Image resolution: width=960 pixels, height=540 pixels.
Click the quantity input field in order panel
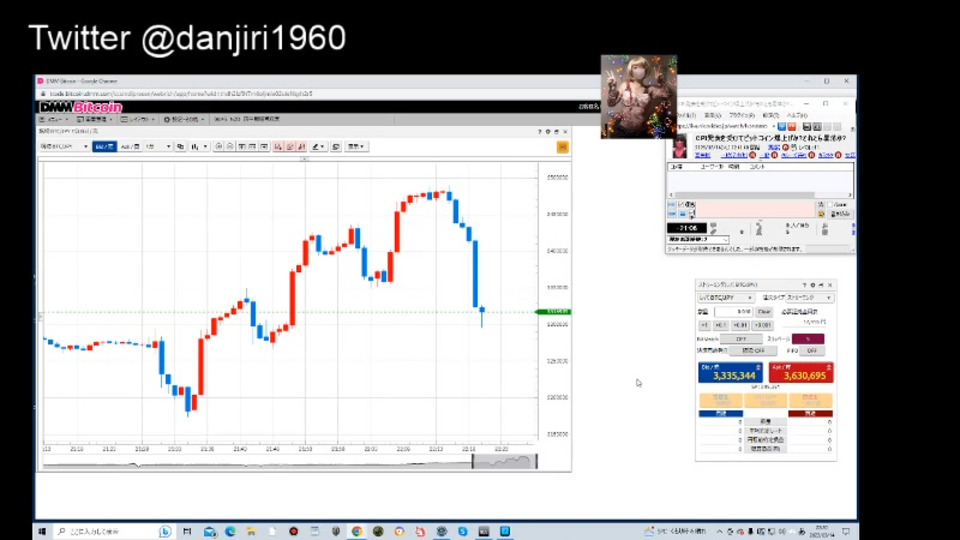(x=733, y=312)
